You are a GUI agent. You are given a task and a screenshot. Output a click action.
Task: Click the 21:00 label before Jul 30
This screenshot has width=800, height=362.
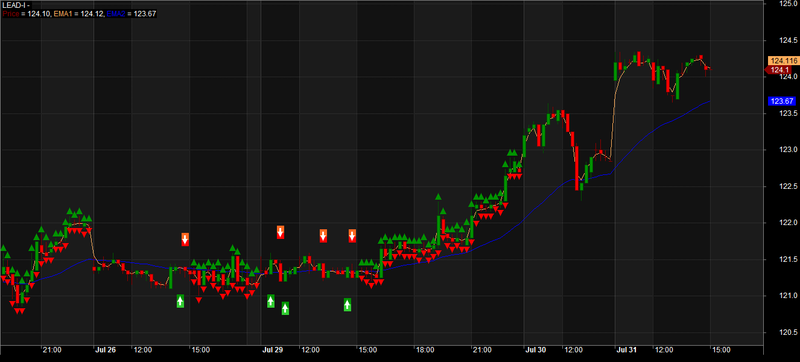point(482,350)
